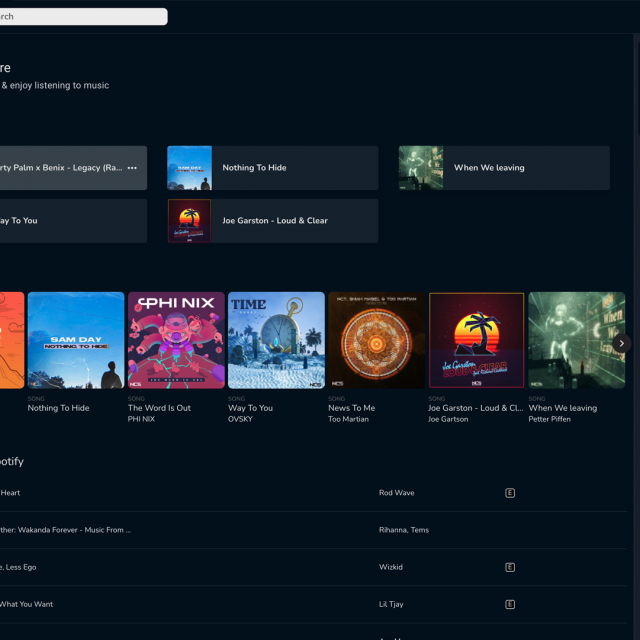Click the Nothing To Hide song title under carousel

coord(58,408)
